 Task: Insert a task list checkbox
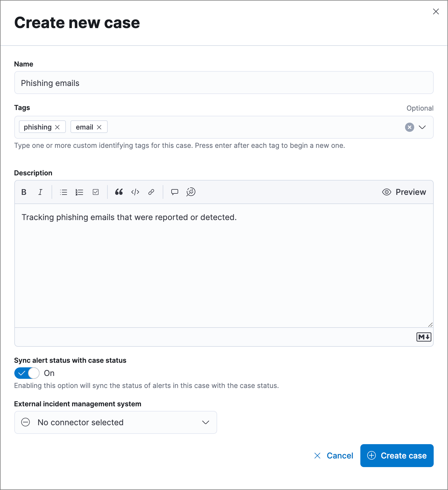click(95, 192)
